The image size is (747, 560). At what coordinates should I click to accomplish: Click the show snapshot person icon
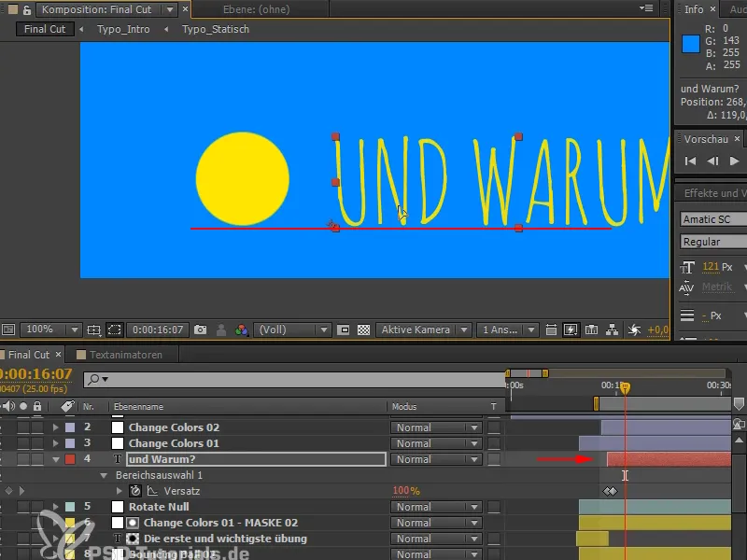[x=221, y=329]
